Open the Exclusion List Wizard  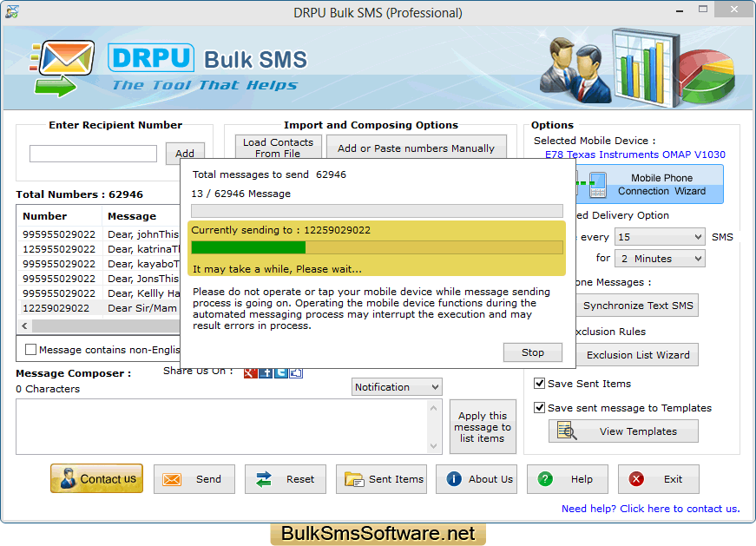pyautogui.click(x=637, y=355)
